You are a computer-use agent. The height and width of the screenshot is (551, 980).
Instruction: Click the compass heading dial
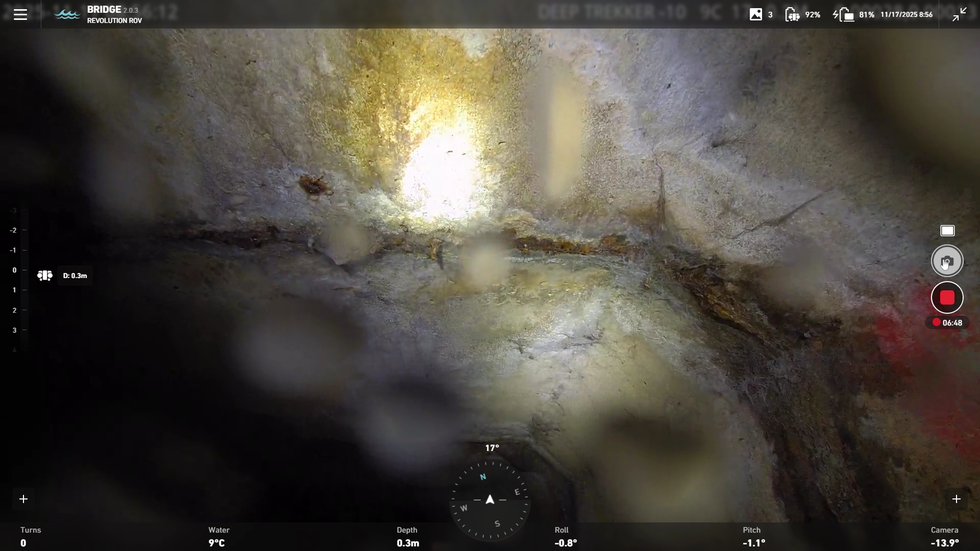pos(490,500)
